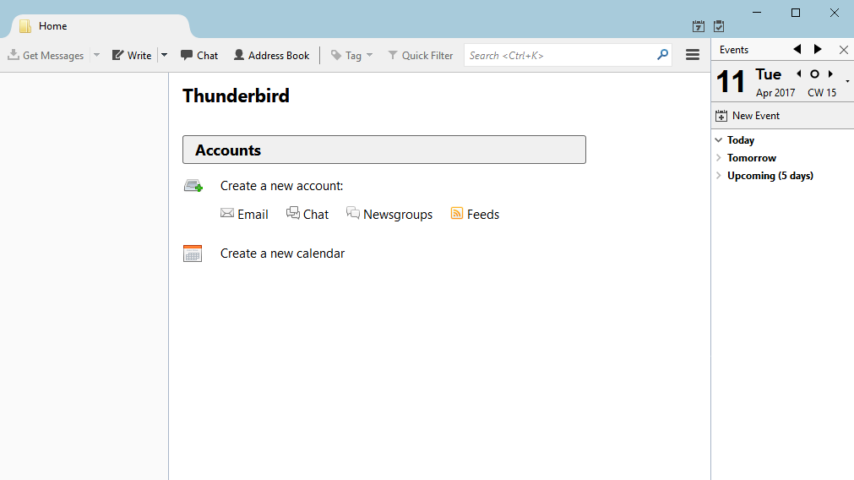Image resolution: width=854 pixels, height=480 pixels.
Task: Jump to today with the circle button
Action: [x=814, y=74]
